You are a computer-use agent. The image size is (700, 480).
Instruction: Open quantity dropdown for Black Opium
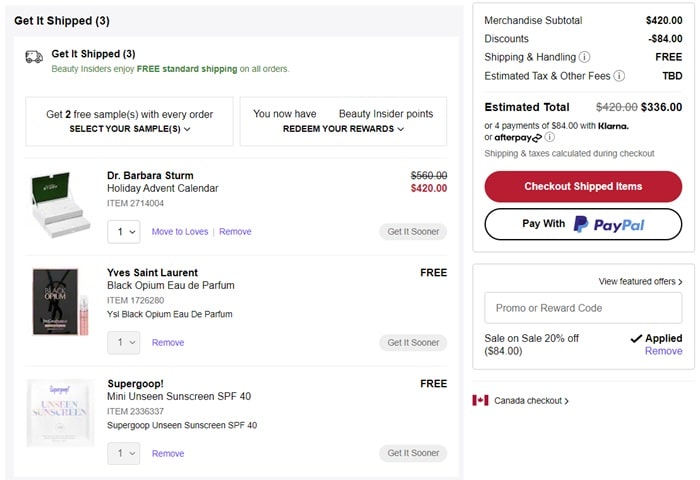pyautogui.click(x=123, y=342)
